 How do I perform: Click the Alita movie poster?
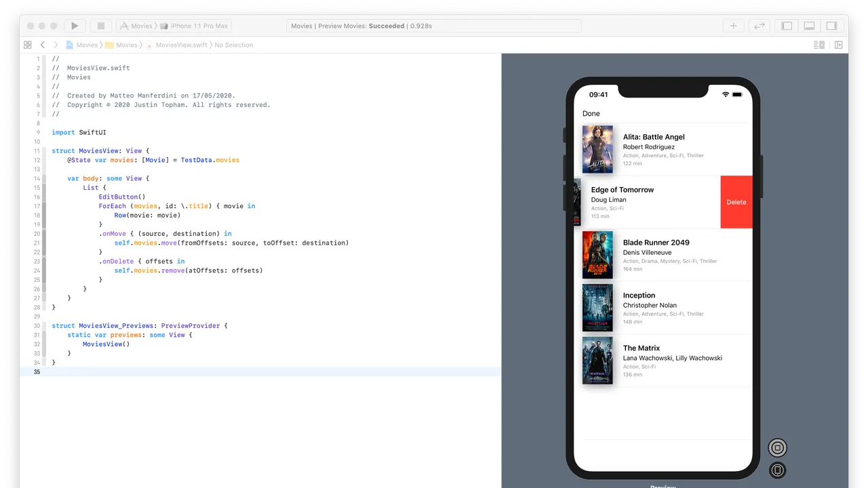(597, 149)
